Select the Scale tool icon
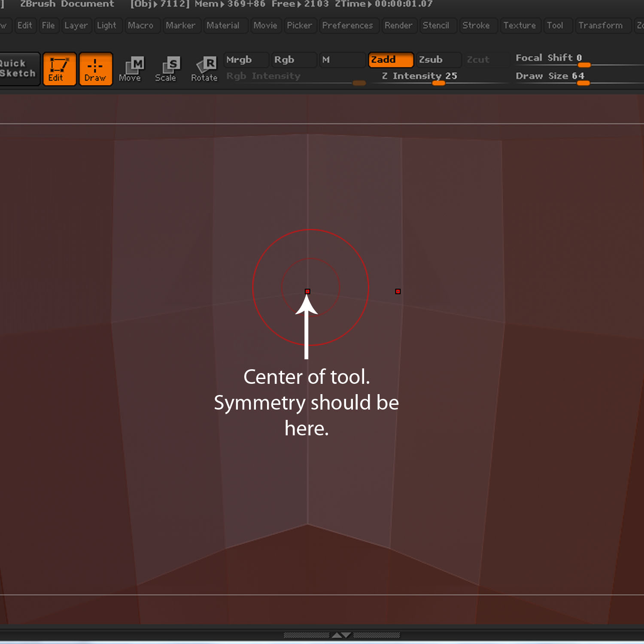 (x=167, y=69)
